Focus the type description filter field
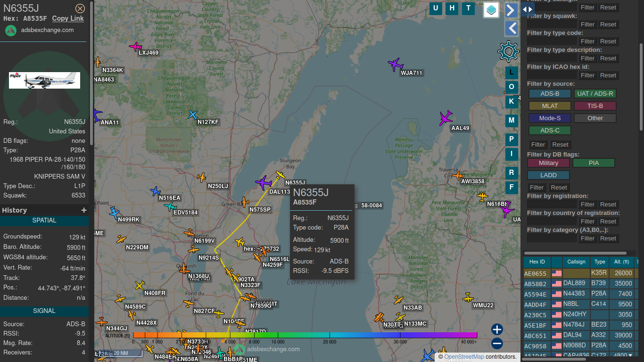 (x=552, y=58)
